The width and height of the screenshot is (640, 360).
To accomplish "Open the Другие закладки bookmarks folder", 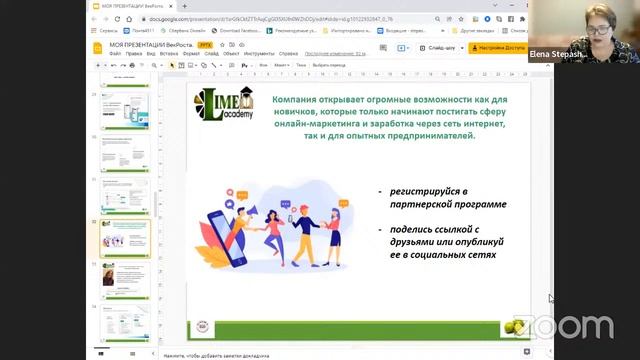I will pyautogui.click(x=473, y=31).
